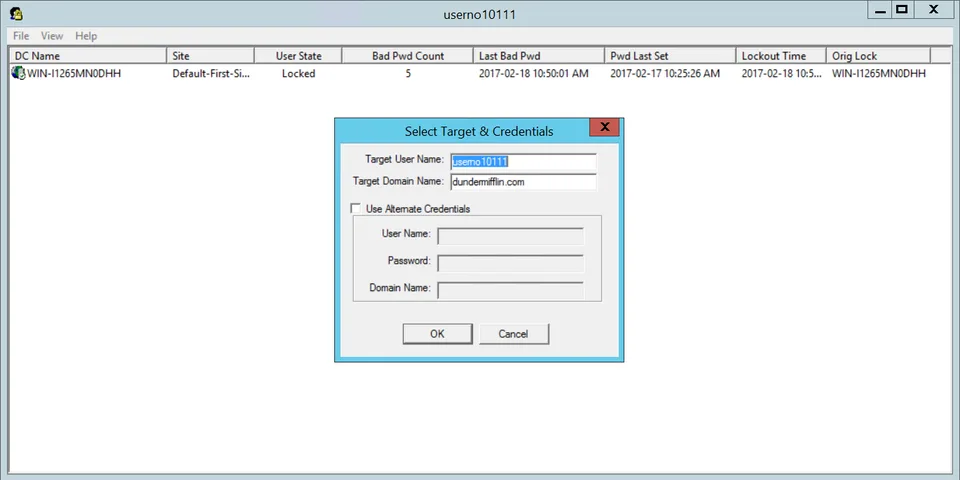
Task: Click the app icon in title bar
Action: pos(17,13)
